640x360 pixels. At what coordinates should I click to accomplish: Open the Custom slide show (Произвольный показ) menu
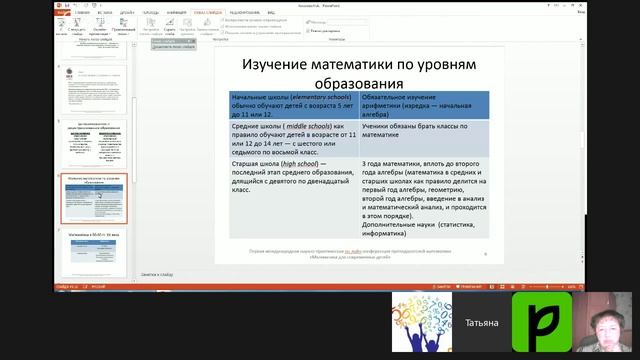coord(123,26)
